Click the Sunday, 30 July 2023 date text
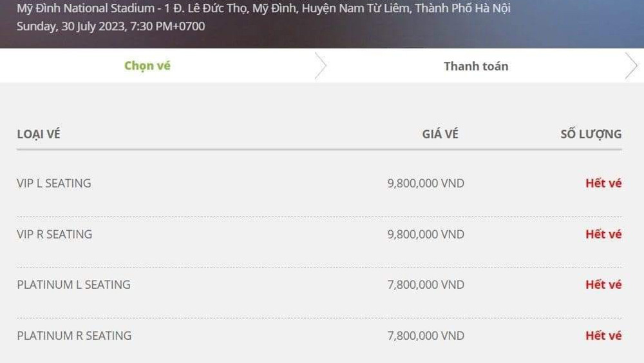This screenshot has width=644, height=363. coord(111,27)
